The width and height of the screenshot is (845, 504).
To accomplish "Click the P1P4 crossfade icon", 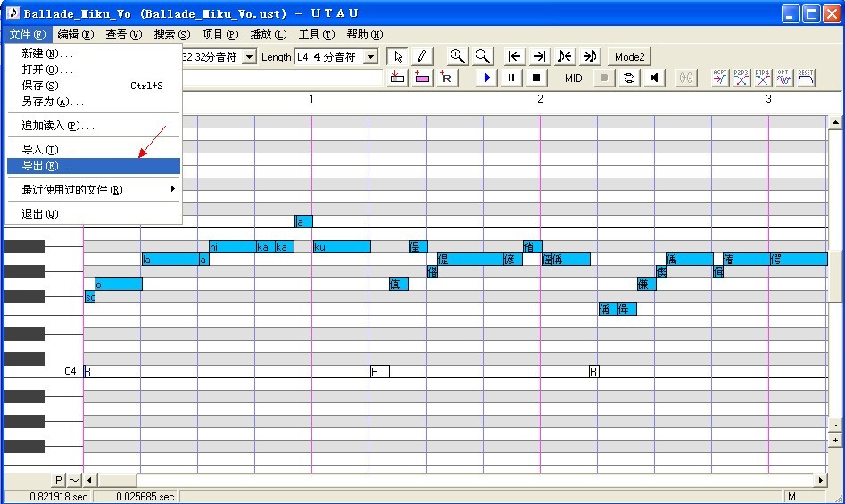I will pyautogui.click(x=763, y=78).
